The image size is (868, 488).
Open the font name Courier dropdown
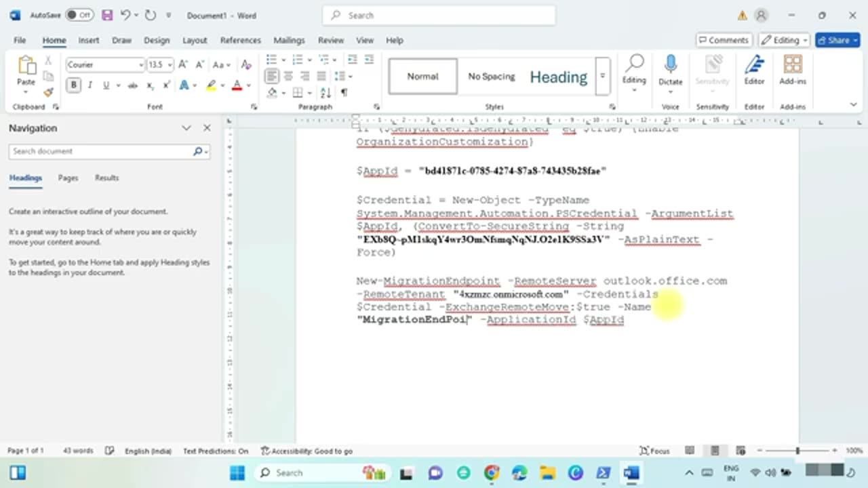[x=141, y=65]
